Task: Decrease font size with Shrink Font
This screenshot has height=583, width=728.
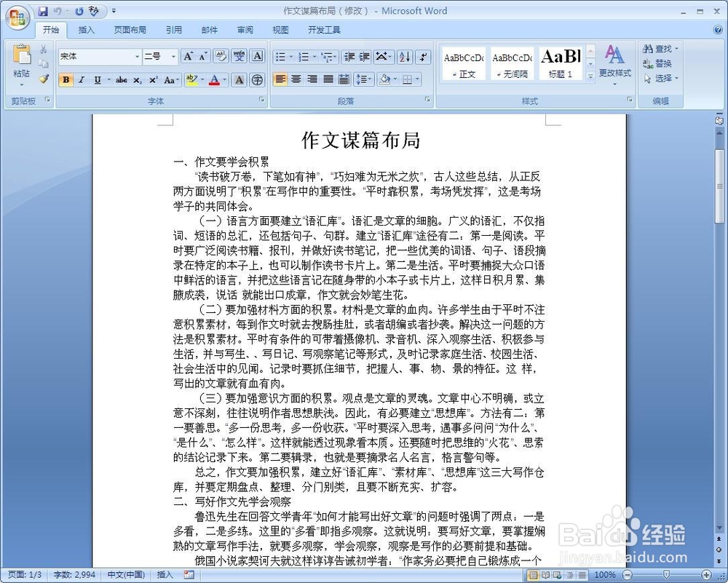Action: (x=203, y=57)
